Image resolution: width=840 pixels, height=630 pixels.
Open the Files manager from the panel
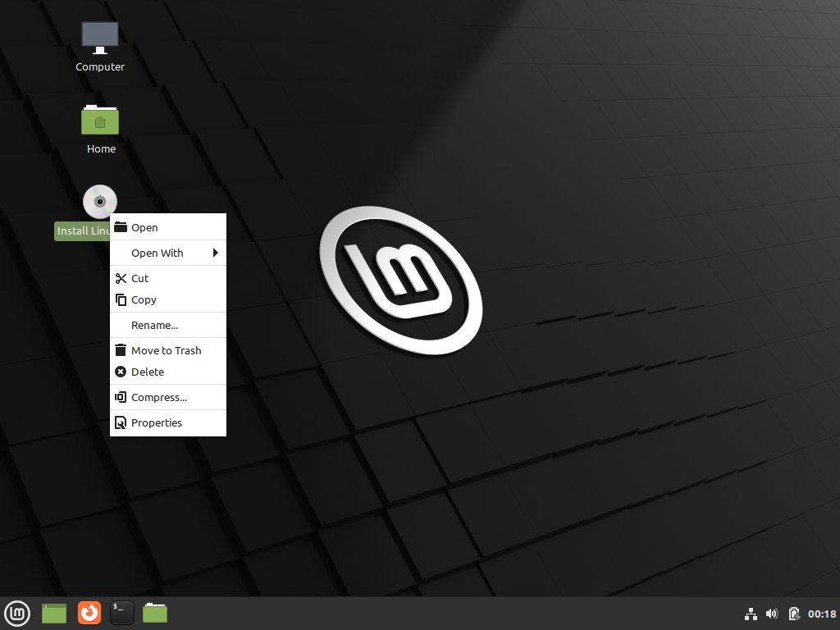(x=155, y=613)
